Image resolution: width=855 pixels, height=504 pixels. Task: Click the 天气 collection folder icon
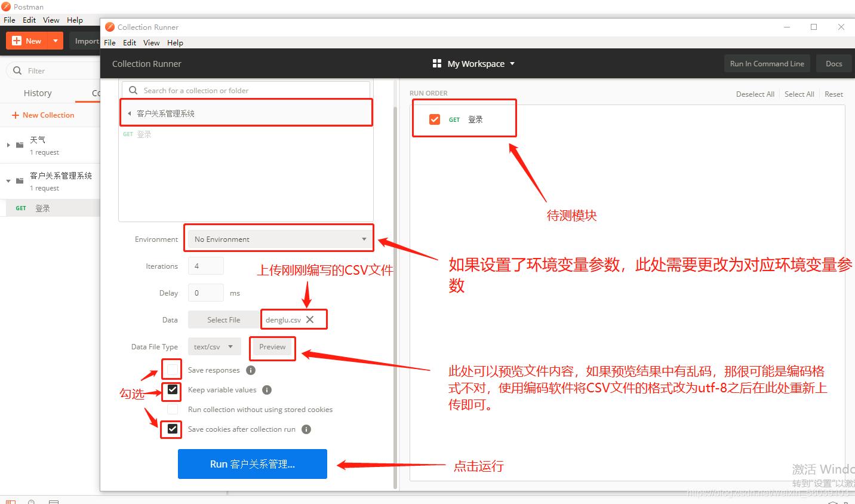20,145
